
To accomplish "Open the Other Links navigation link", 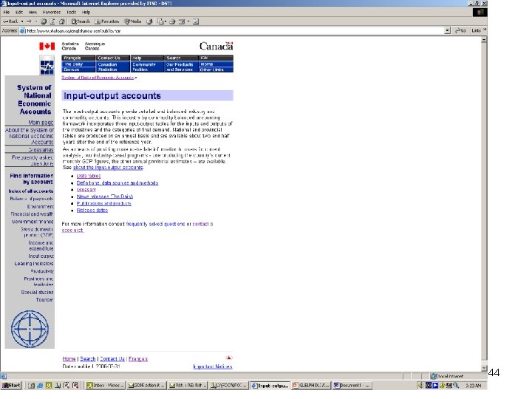I will click(216, 69).
